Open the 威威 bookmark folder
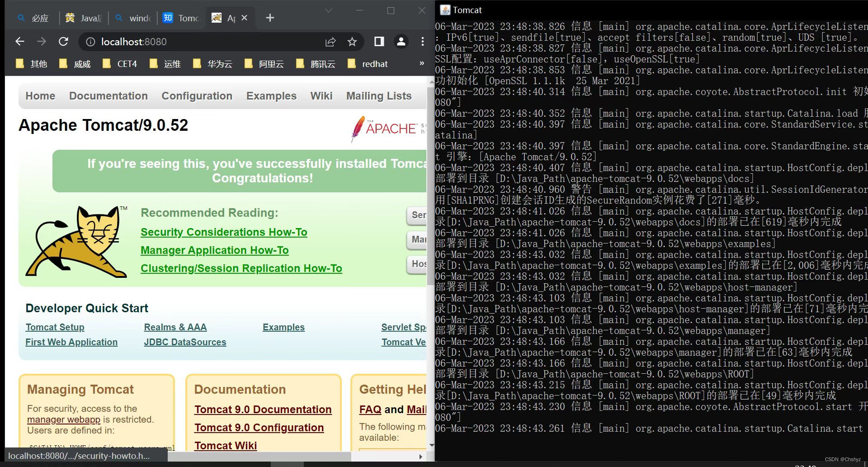Screen dimensions: 868x467 coord(75,64)
